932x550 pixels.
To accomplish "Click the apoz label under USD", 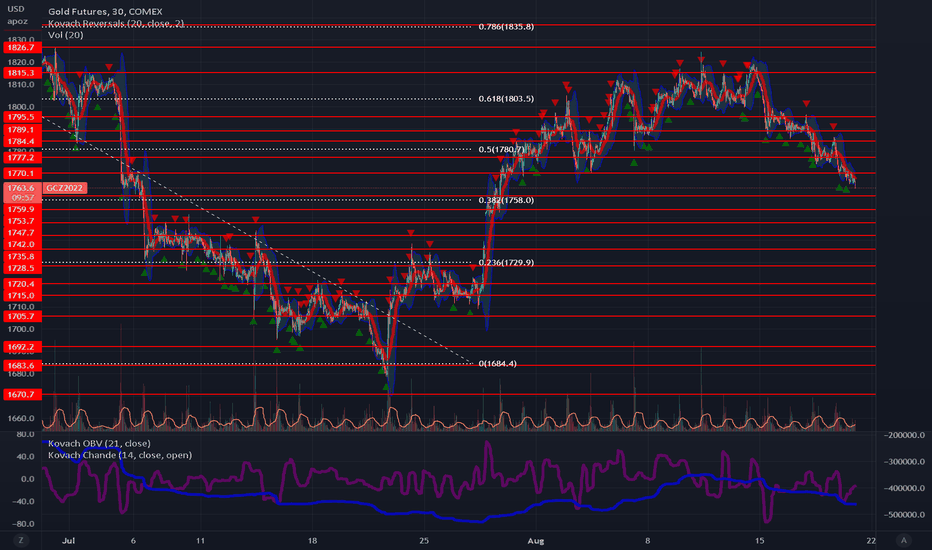I will click(x=17, y=21).
